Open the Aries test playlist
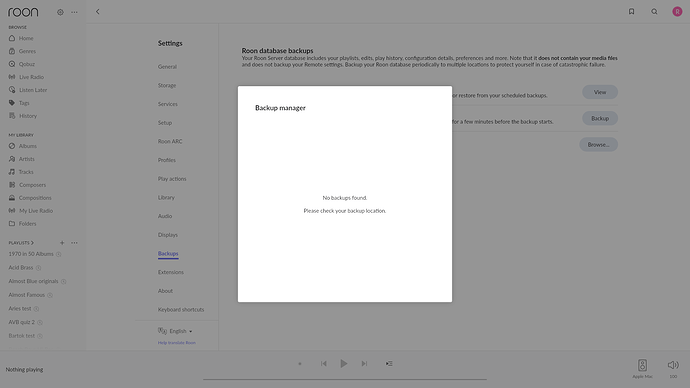 click(20, 309)
